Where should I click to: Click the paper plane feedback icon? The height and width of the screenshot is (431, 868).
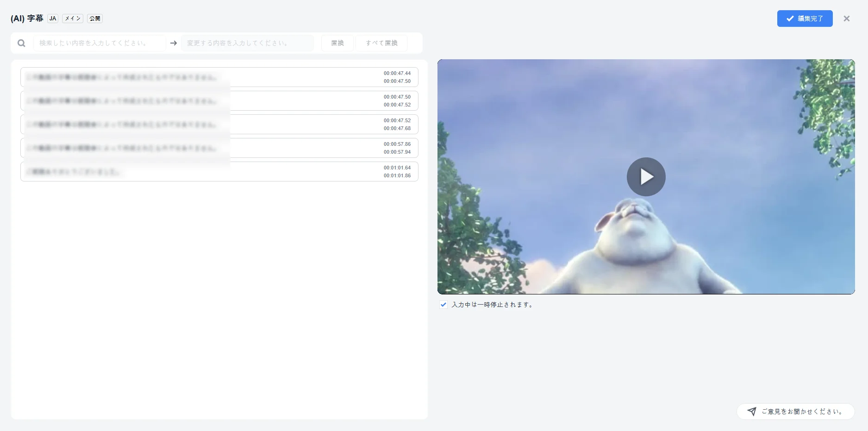tap(752, 412)
